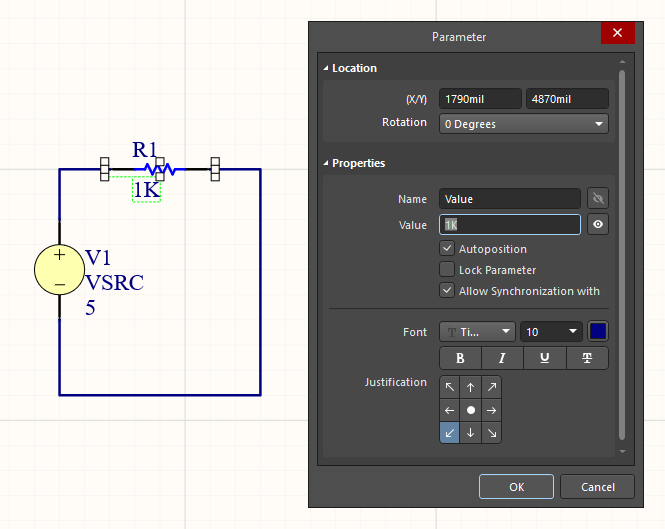This screenshot has height=529, width=665.
Task: Click the X location field 1790mil
Action: [x=480, y=99]
